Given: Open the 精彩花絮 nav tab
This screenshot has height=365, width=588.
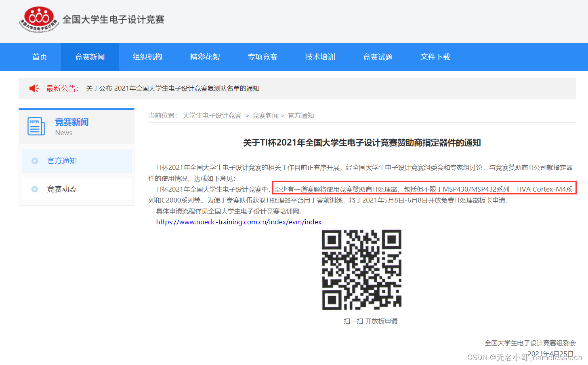Looking at the screenshot, I should (205, 57).
